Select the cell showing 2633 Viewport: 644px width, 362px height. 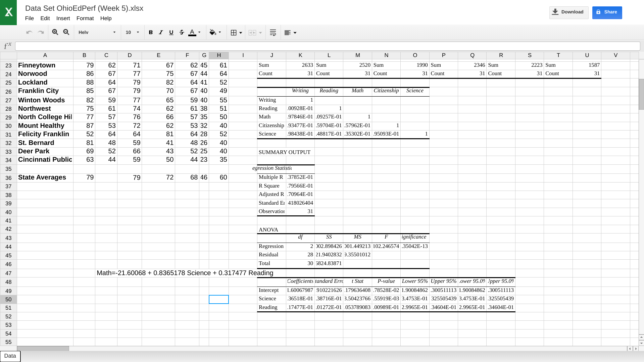point(300,65)
